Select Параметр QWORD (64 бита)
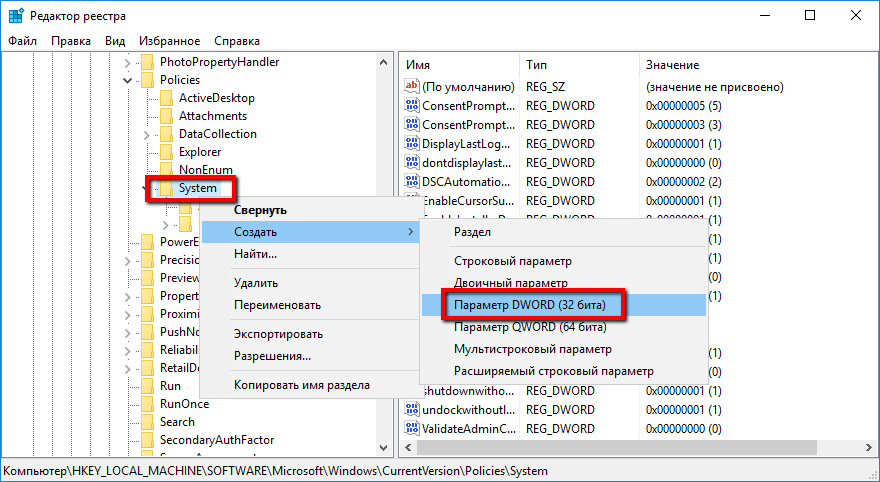This screenshot has width=880, height=482. [563, 327]
